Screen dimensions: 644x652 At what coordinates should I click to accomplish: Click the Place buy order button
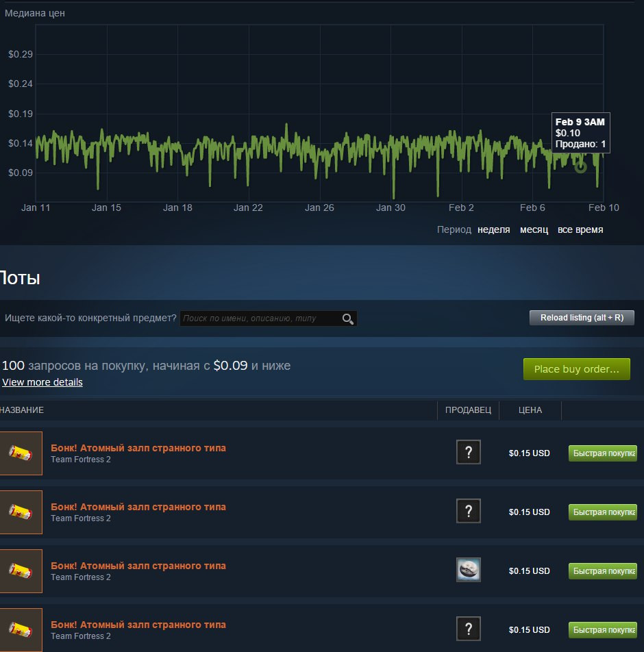click(576, 369)
